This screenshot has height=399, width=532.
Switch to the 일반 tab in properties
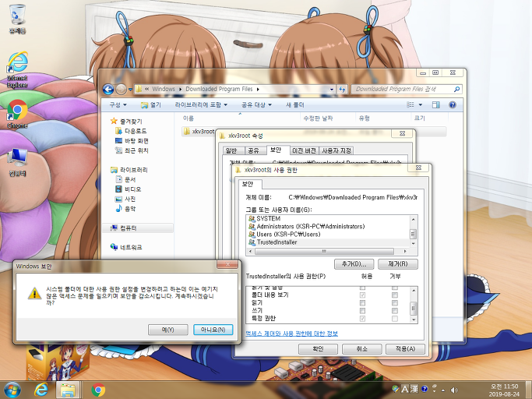231,150
